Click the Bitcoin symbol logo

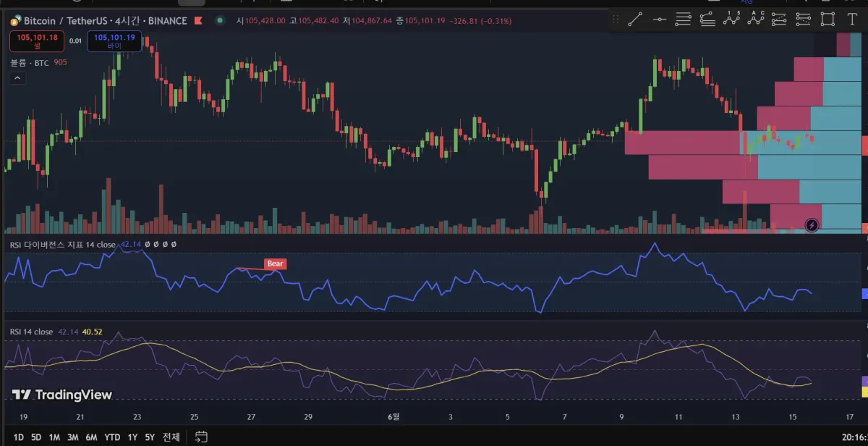tap(16, 21)
